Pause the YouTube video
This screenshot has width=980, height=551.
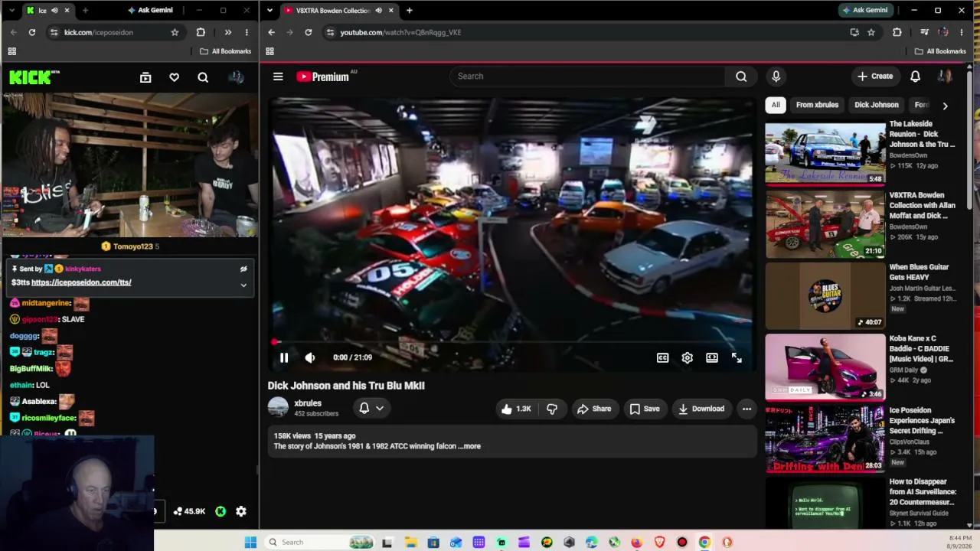tap(284, 357)
